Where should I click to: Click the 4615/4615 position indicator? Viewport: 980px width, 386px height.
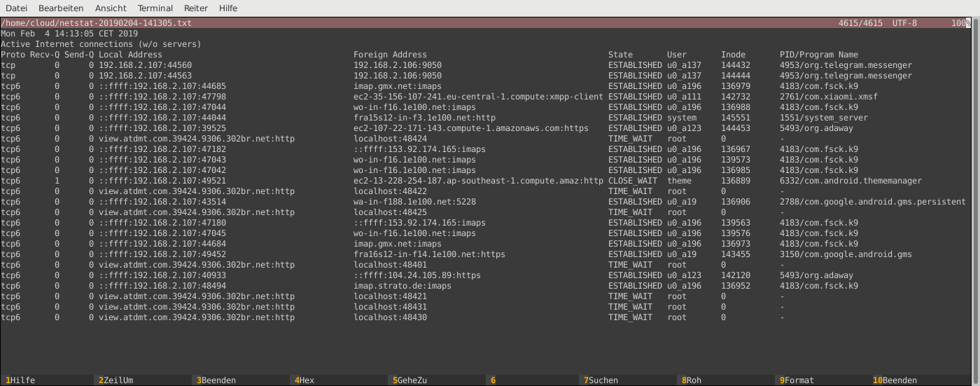tap(860, 23)
